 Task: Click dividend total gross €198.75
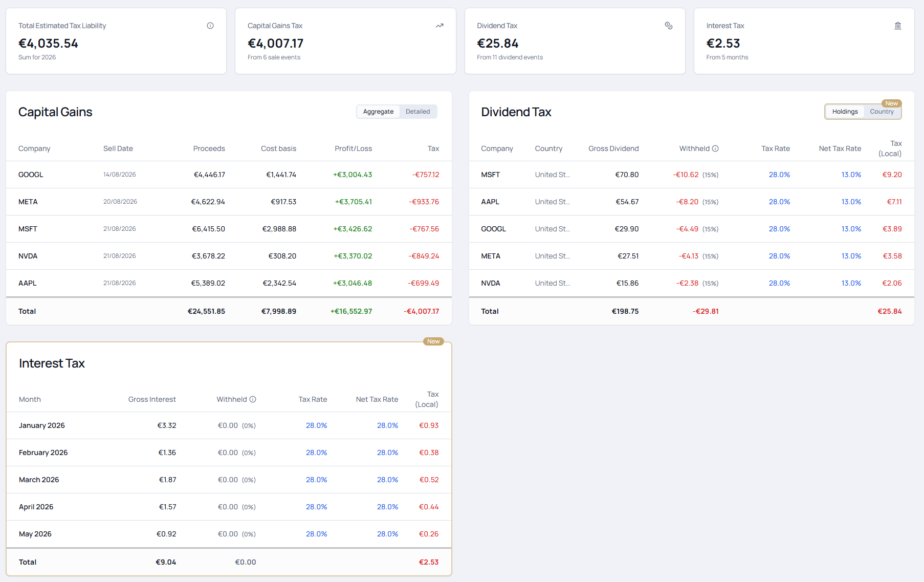point(625,311)
